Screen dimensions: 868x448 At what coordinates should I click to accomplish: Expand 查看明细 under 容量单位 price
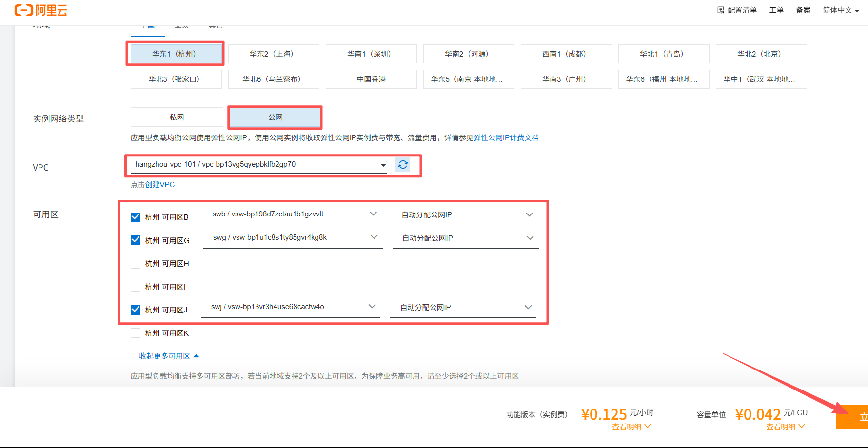[x=786, y=427]
